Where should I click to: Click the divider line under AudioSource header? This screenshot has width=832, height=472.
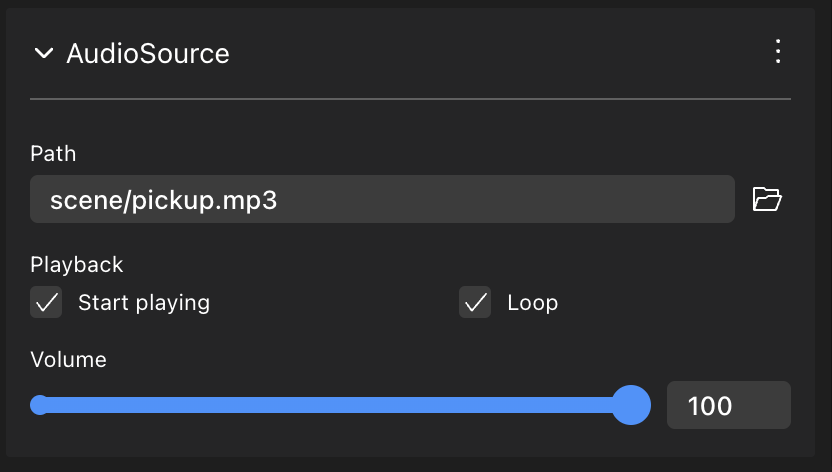pos(410,99)
